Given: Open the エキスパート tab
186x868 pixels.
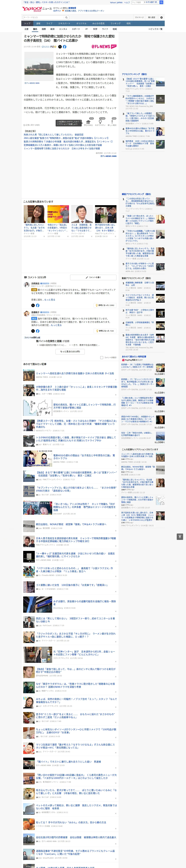Looking at the screenshot, I should coord(64,24).
